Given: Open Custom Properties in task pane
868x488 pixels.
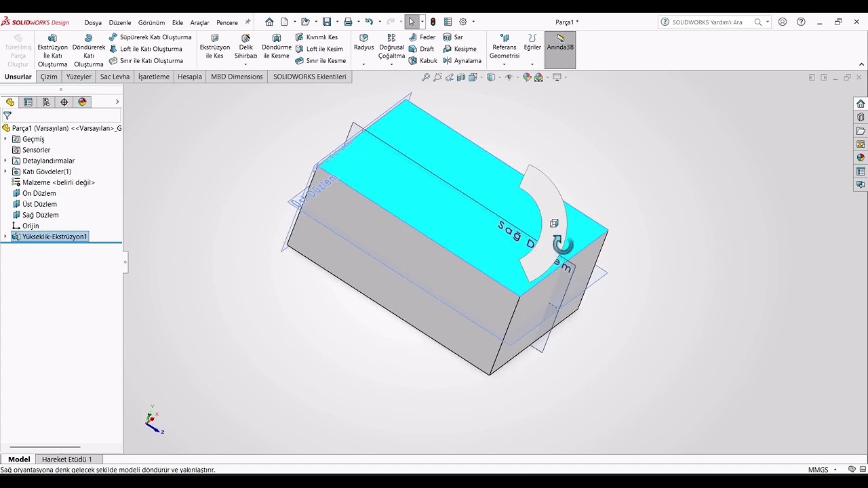Looking at the screenshot, I should click(x=861, y=171).
